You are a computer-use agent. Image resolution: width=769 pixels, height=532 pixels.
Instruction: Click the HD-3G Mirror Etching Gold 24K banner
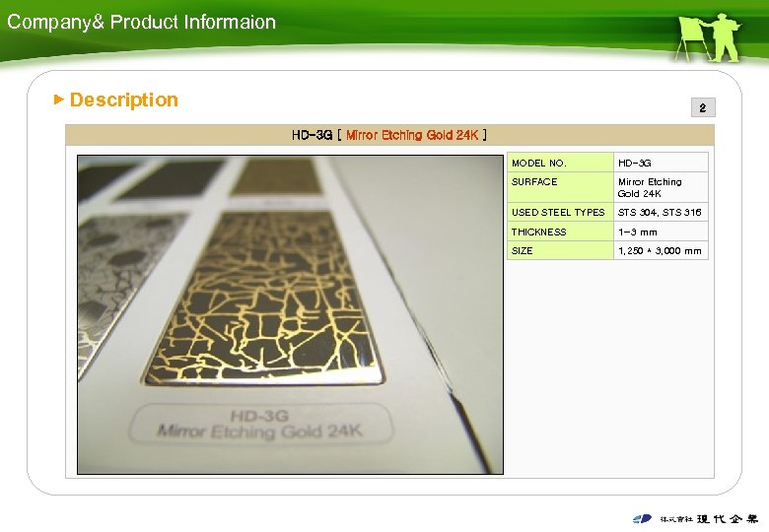point(389,135)
